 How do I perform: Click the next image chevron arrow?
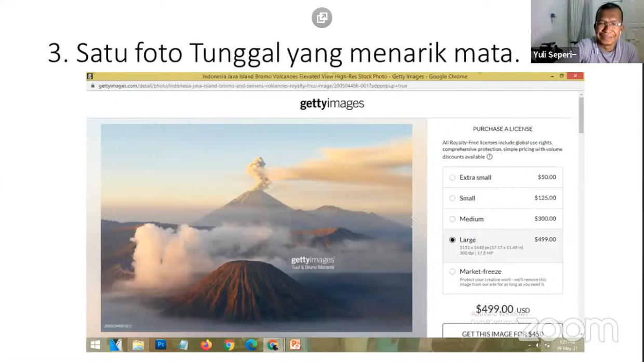pos(414,222)
